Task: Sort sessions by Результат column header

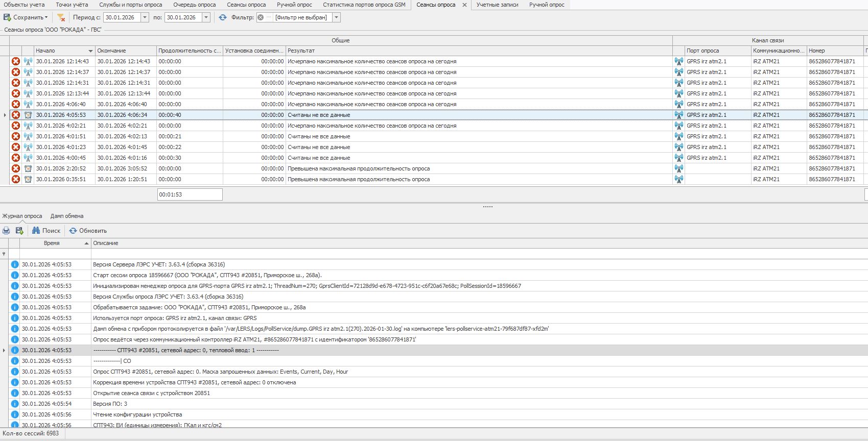Action: (478, 51)
